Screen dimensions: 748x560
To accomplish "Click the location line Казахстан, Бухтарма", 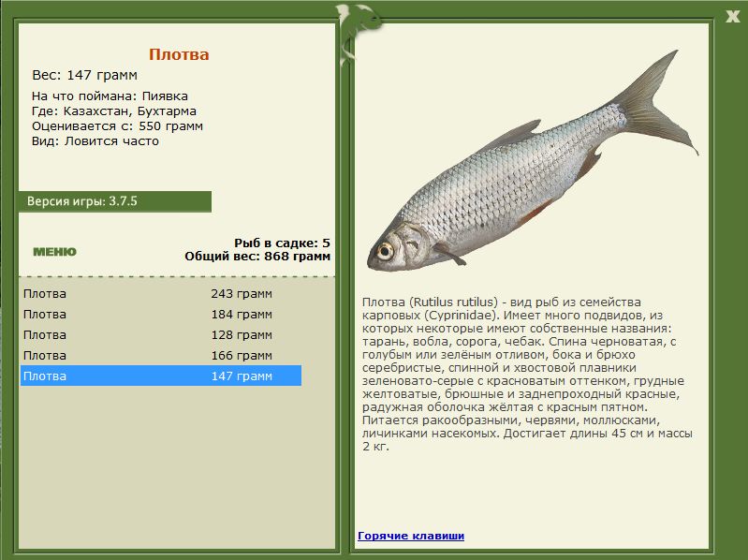I will click(113, 111).
